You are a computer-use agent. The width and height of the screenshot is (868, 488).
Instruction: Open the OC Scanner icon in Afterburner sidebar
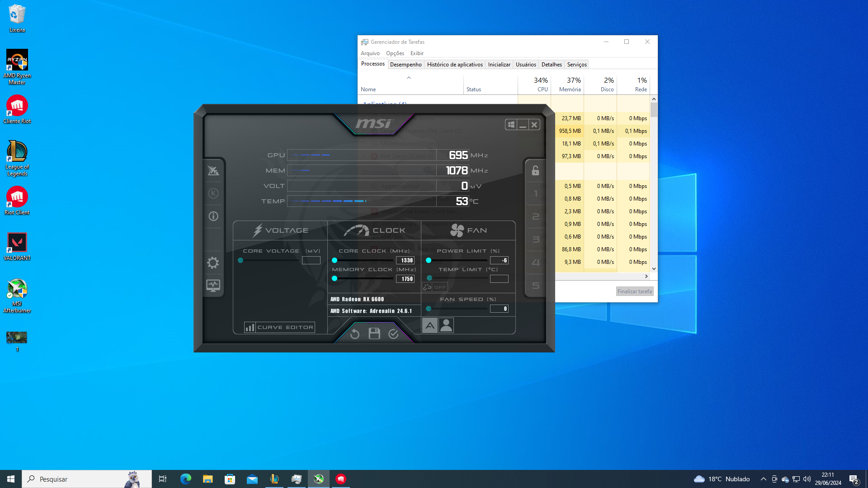click(x=213, y=171)
